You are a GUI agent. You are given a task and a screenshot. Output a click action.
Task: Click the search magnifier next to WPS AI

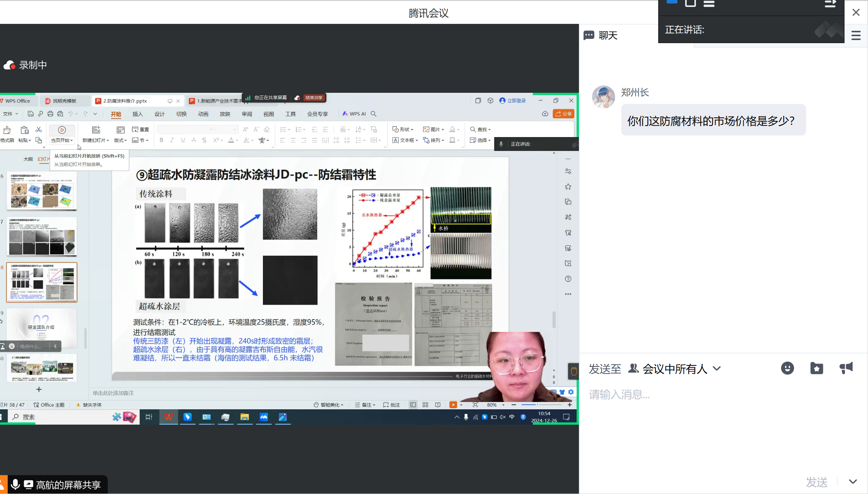(373, 114)
